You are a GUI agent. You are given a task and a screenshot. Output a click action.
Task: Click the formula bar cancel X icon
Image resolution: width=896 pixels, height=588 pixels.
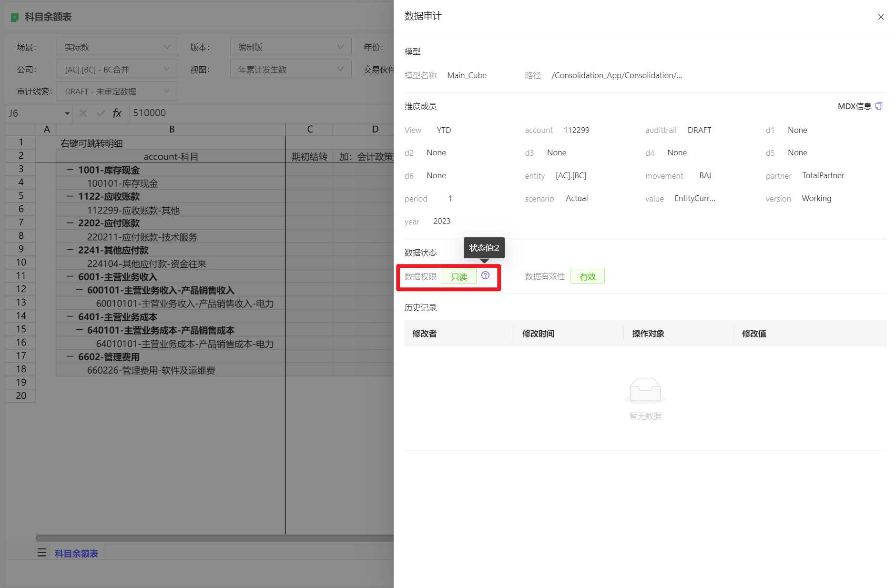(83, 113)
